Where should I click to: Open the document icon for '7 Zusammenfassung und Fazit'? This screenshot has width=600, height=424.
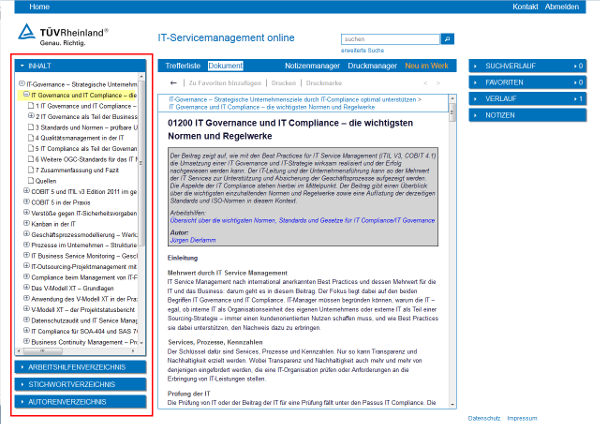coord(31,170)
